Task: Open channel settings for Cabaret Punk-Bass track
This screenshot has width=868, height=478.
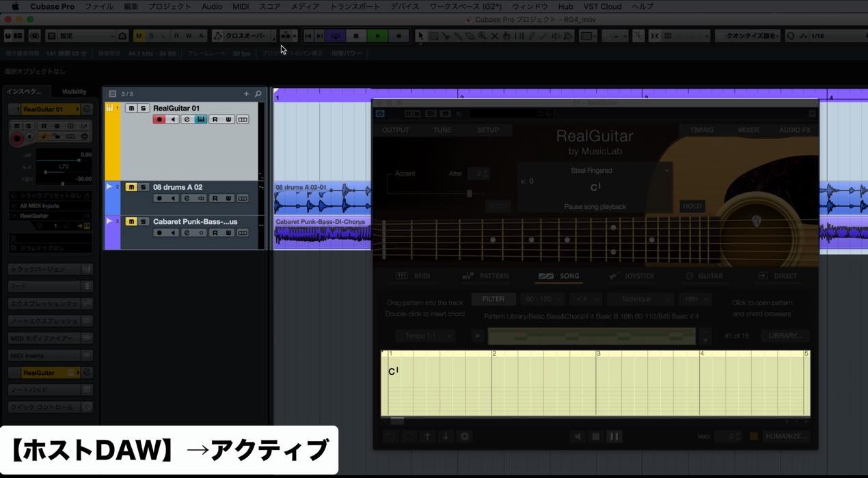Action: point(187,233)
